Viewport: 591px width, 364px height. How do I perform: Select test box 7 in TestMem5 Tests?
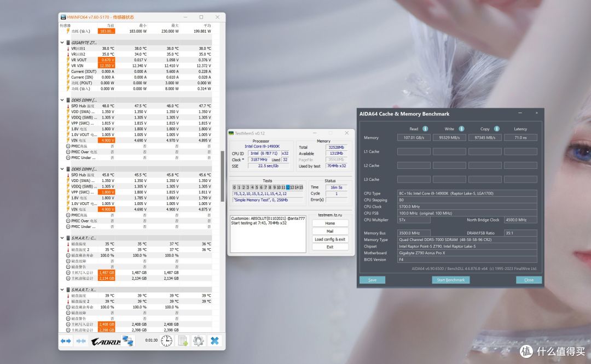265,187
